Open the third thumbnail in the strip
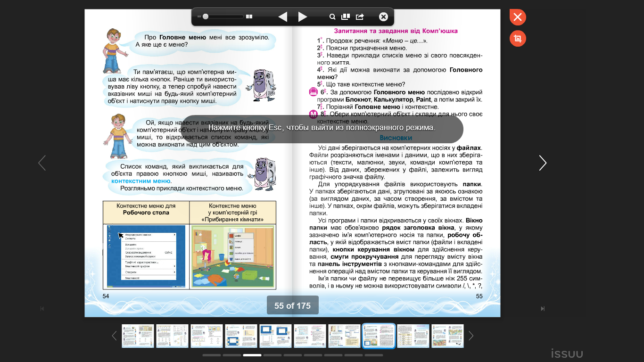Image resolution: width=644 pixels, height=362 pixels. point(206,336)
